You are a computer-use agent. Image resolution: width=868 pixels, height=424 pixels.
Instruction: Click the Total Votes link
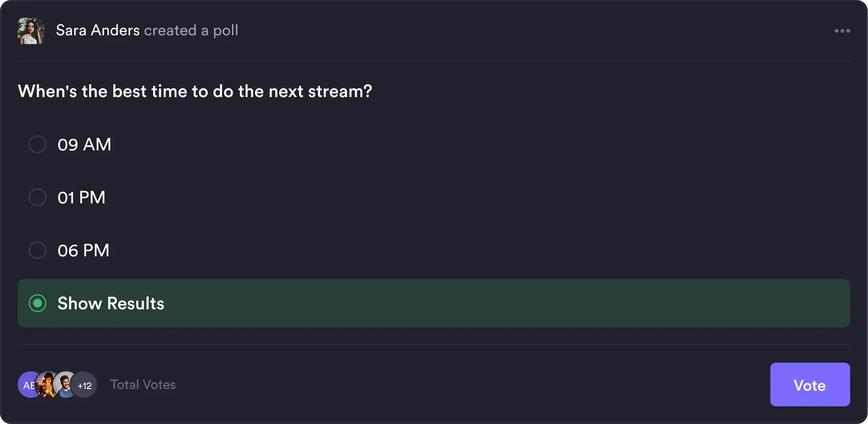tap(143, 385)
